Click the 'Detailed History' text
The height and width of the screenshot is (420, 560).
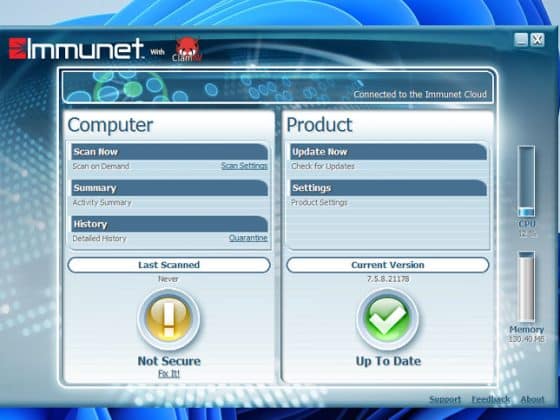click(x=99, y=239)
